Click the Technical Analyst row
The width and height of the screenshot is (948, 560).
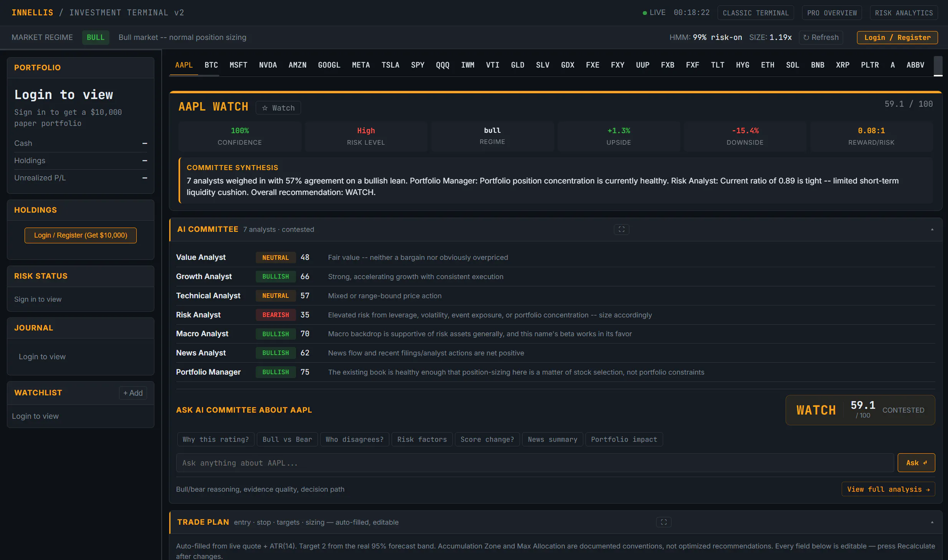tap(556, 296)
